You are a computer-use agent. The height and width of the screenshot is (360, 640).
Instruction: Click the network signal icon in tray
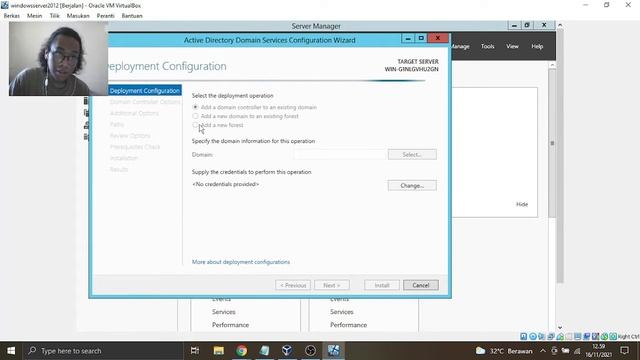coord(577,351)
